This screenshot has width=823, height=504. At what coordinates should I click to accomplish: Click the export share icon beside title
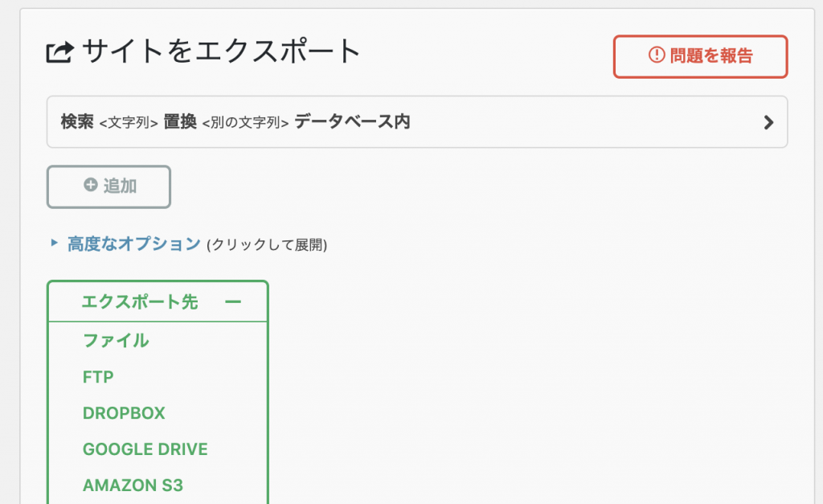point(59,52)
